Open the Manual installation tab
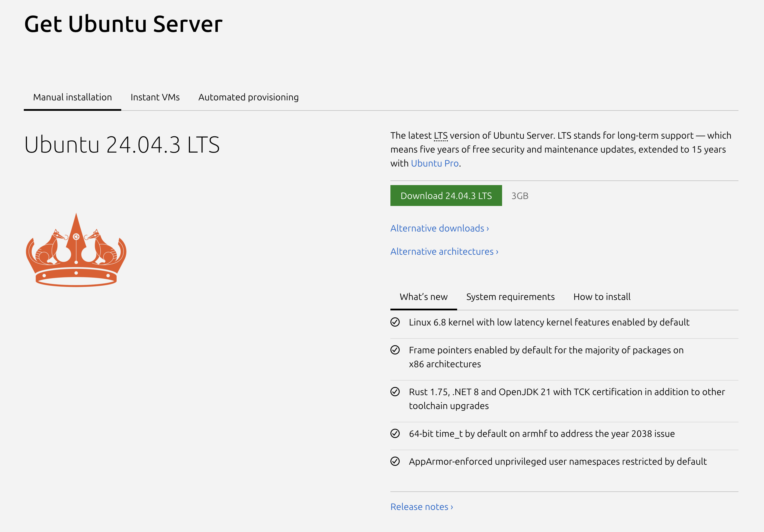This screenshot has height=532, width=764. click(x=72, y=97)
